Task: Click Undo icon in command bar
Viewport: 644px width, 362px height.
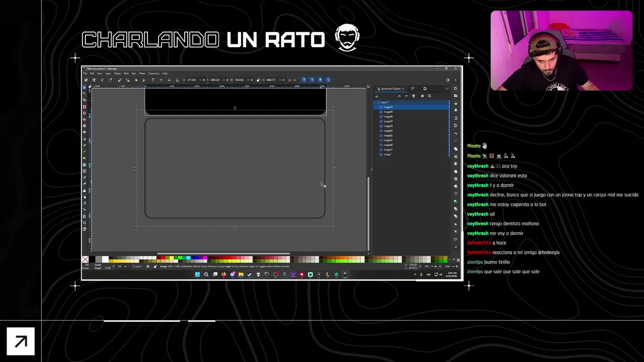Action: (x=455, y=133)
